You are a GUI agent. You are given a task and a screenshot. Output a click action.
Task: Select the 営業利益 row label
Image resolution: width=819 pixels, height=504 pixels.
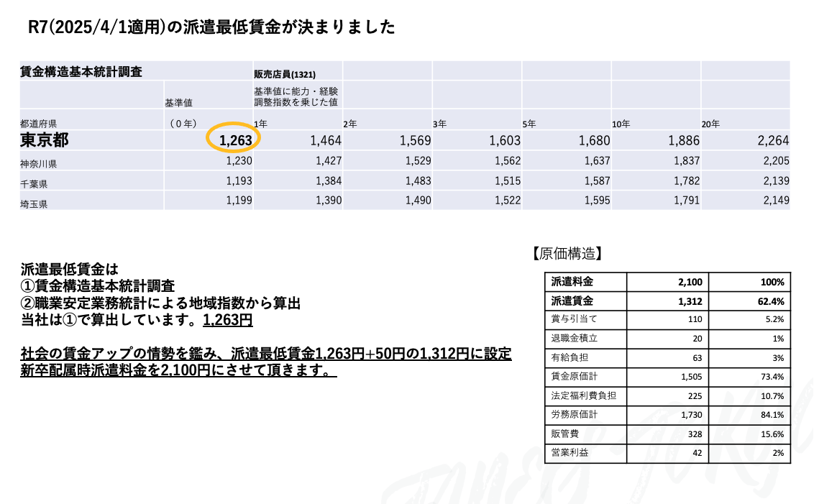(x=569, y=452)
